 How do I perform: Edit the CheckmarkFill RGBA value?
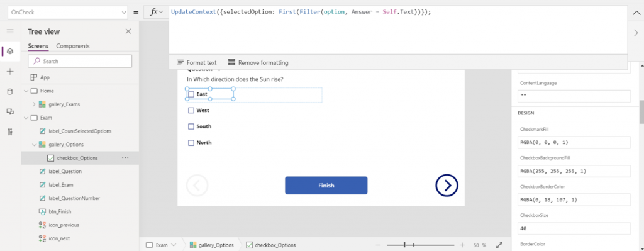pyautogui.click(x=574, y=143)
